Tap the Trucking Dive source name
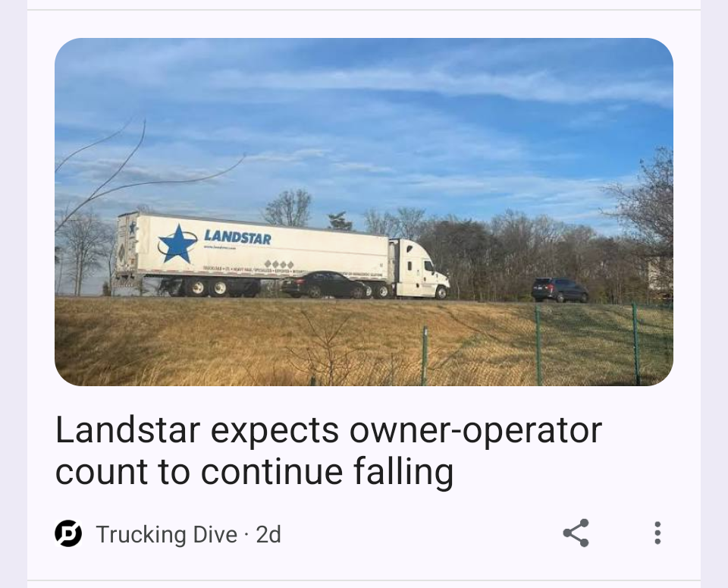This screenshot has height=588, width=728. 167,534
